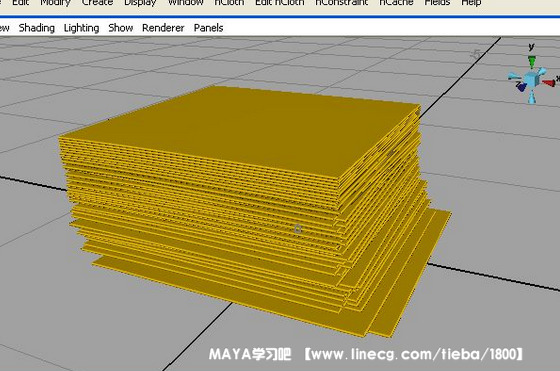This screenshot has width=560, height=371.
Task: Open the Edit nCloth menu
Action: (280, 3)
